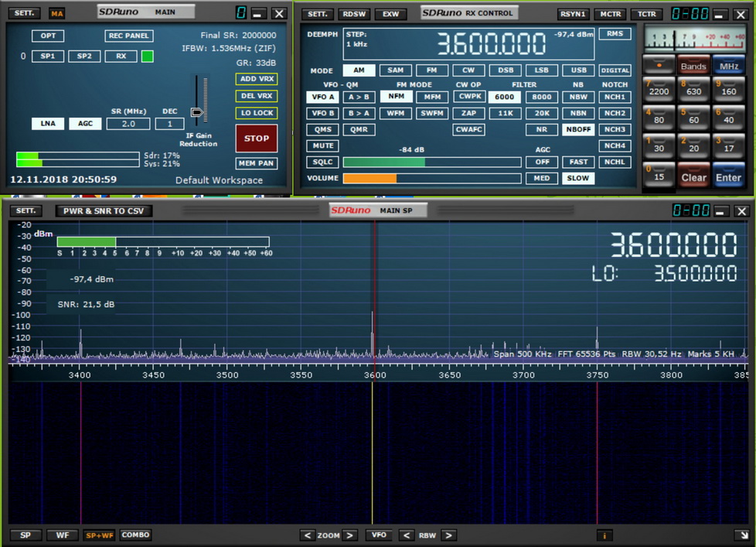Increase RBW with the right arrow
Image resolution: width=756 pixels, height=547 pixels.
click(x=449, y=535)
